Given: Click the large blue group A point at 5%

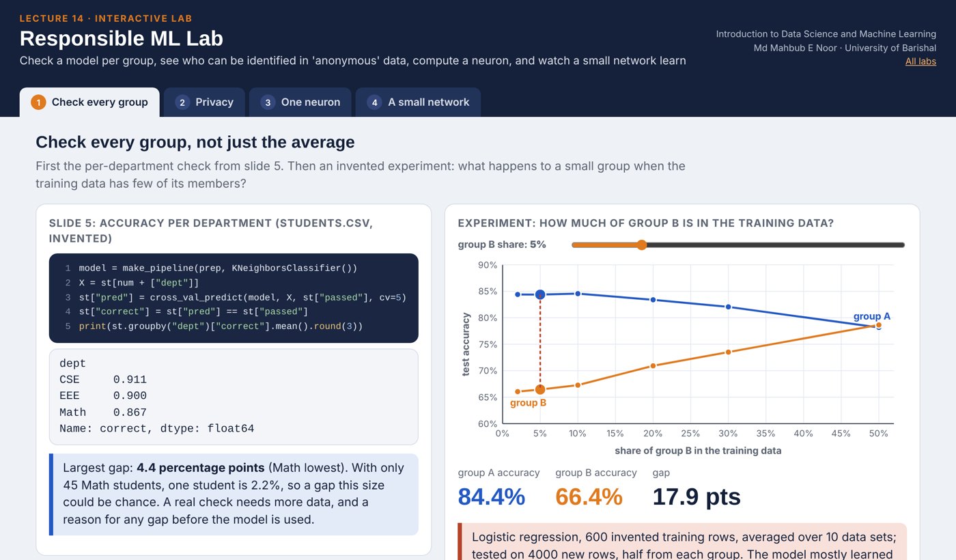Looking at the screenshot, I should [x=540, y=294].
